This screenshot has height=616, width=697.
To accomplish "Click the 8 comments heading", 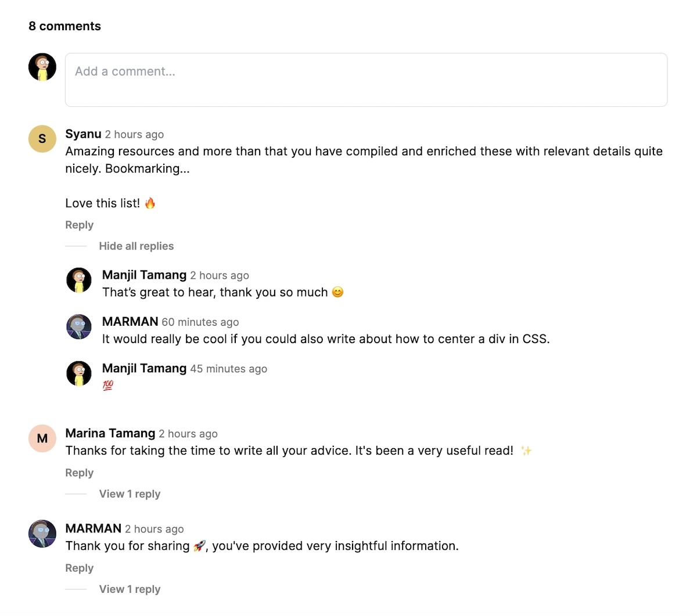I will tap(64, 26).
